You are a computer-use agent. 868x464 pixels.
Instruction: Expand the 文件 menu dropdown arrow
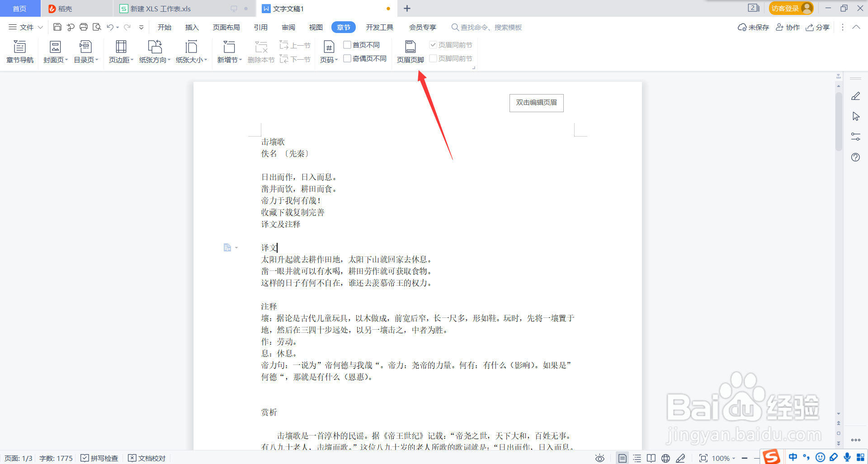(x=40, y=27)
